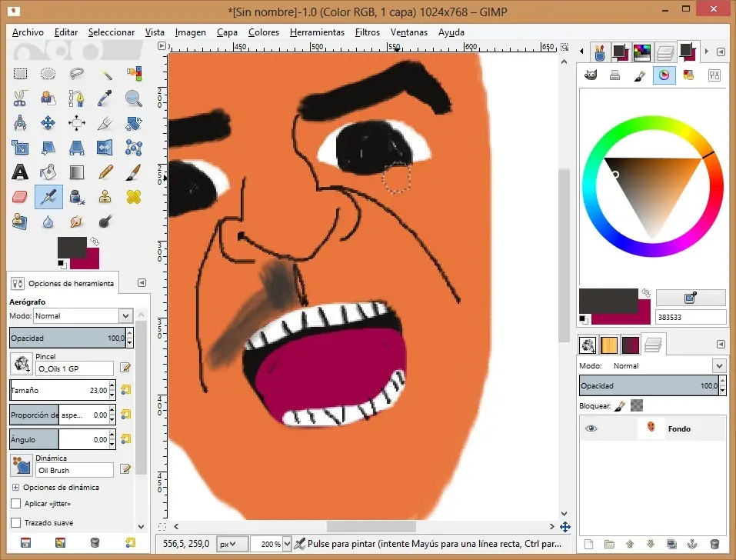
Task: Delete layer using the trash icon
Action: (714, 545)
